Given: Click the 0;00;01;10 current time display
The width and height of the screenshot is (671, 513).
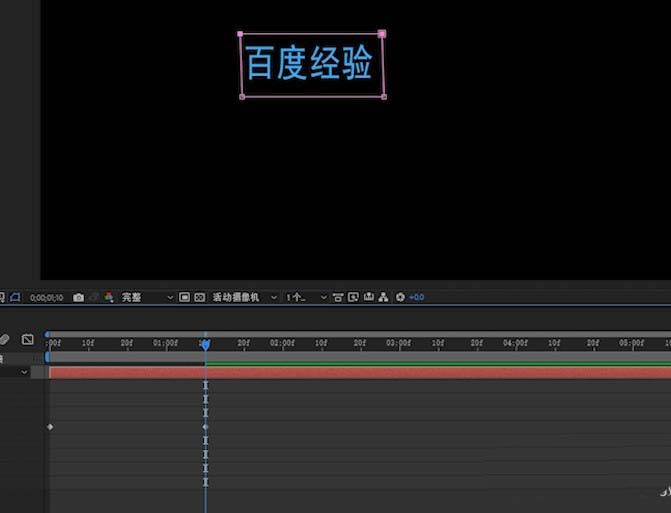Looking at the screenshot, I should click(47, 297).
